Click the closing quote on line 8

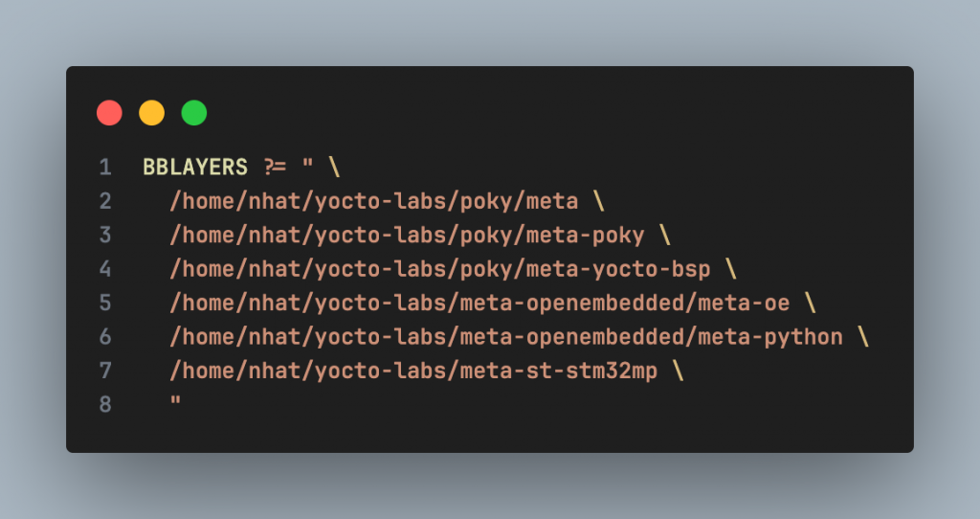click(x=175, y=400)
